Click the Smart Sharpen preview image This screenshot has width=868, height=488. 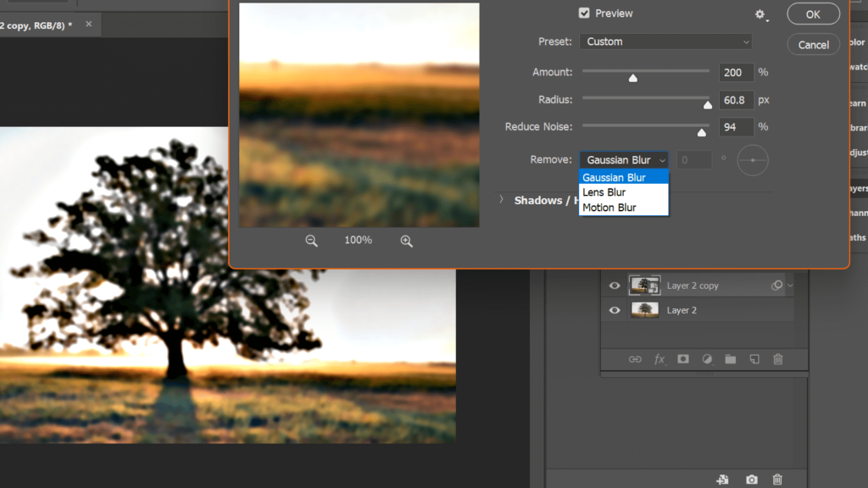[359, 115]
